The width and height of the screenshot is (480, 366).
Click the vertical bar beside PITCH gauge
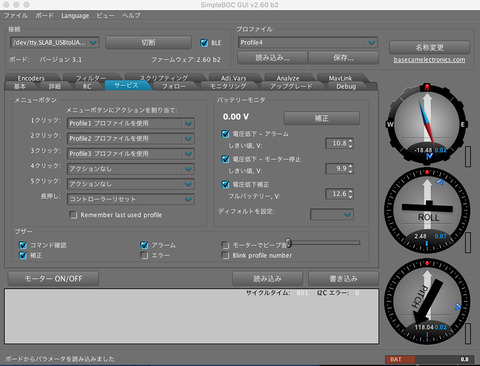point(468,333)
